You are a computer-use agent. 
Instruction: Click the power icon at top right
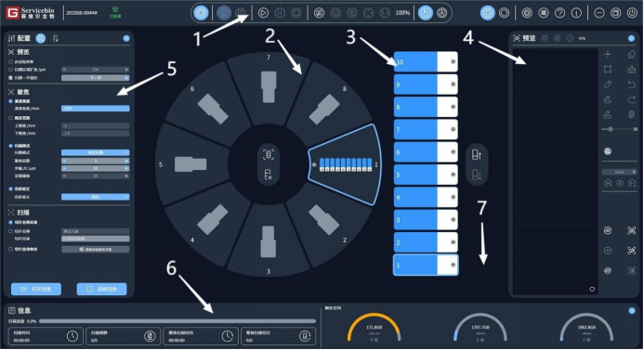click(x=632, y=13)
